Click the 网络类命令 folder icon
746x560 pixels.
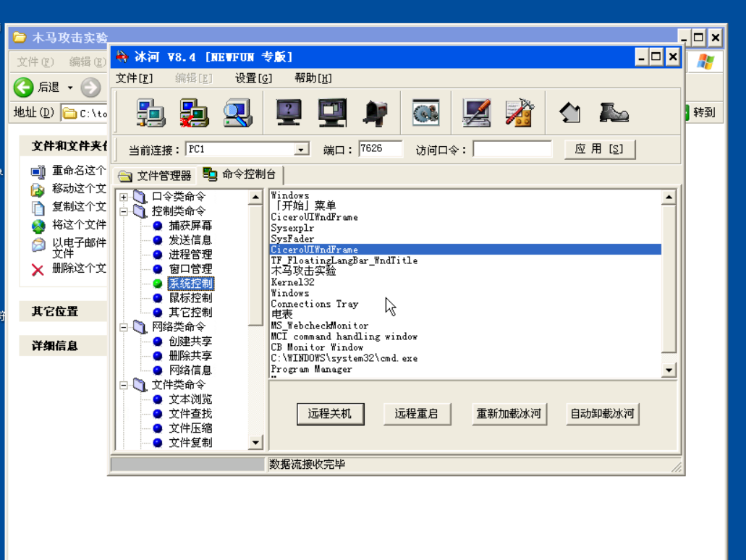(x=140, y=327)
